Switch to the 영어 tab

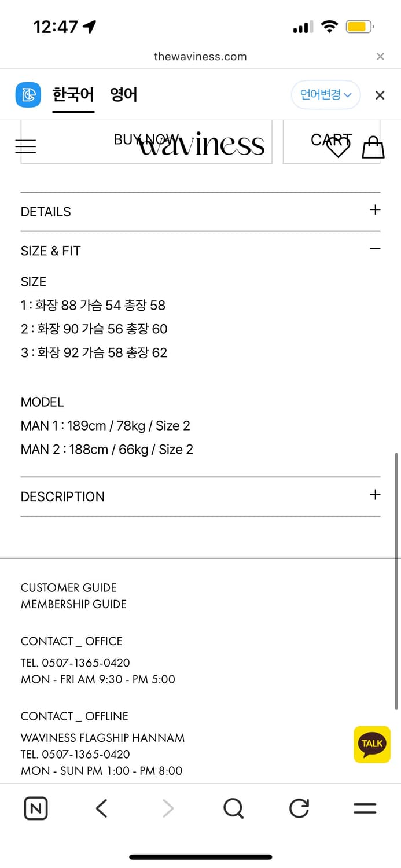[x=124, y=95]
